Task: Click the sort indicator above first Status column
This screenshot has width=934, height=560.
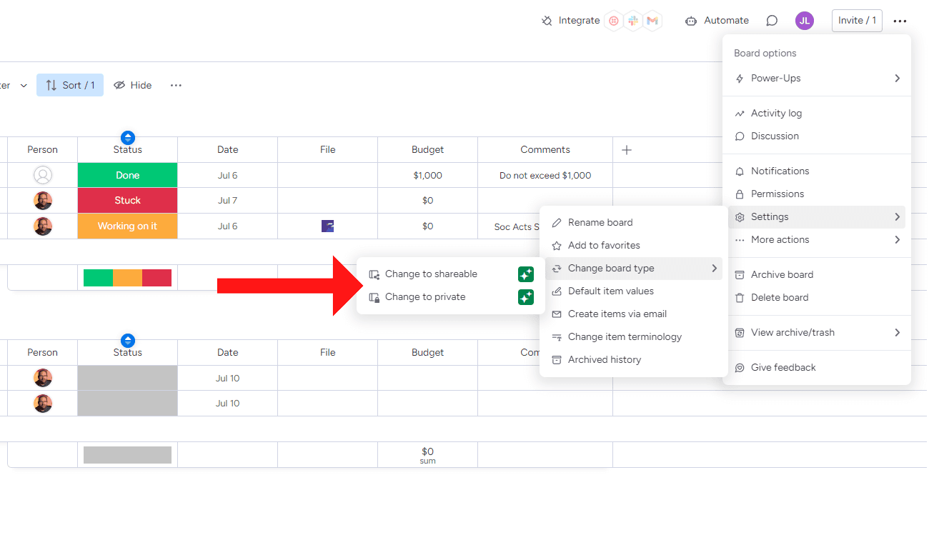Action: 127,138
